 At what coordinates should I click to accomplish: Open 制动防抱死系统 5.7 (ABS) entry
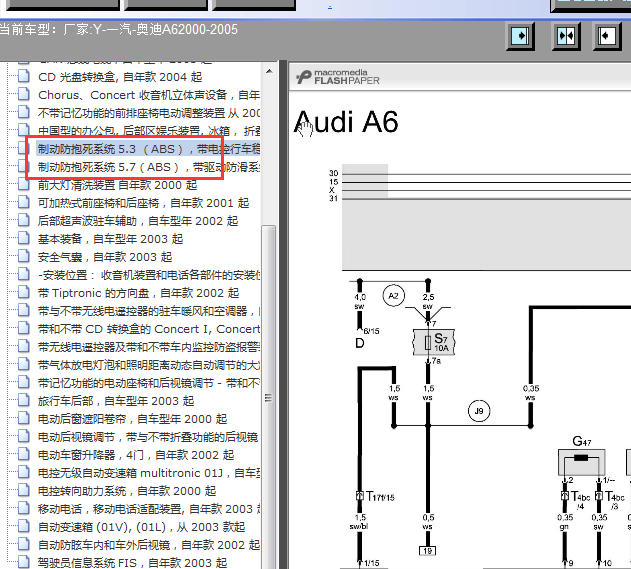[148, 167]
